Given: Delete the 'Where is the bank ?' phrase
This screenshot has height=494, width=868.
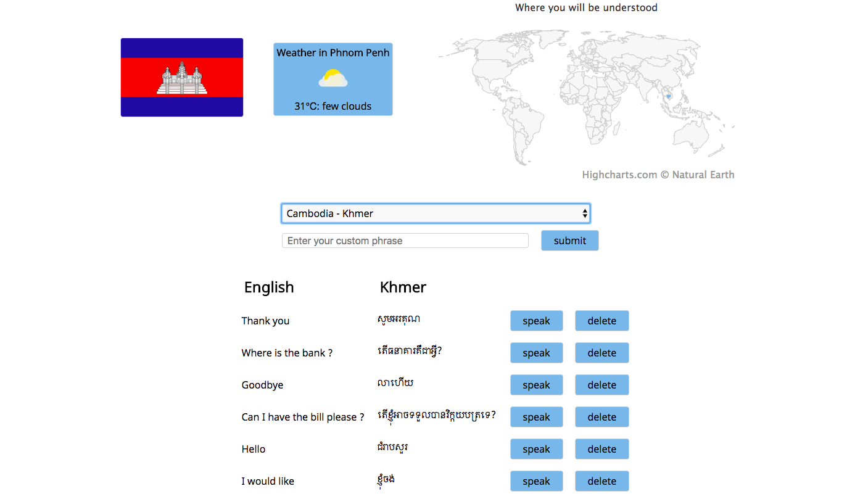Looking at the screenshot, I should (601, 353).
